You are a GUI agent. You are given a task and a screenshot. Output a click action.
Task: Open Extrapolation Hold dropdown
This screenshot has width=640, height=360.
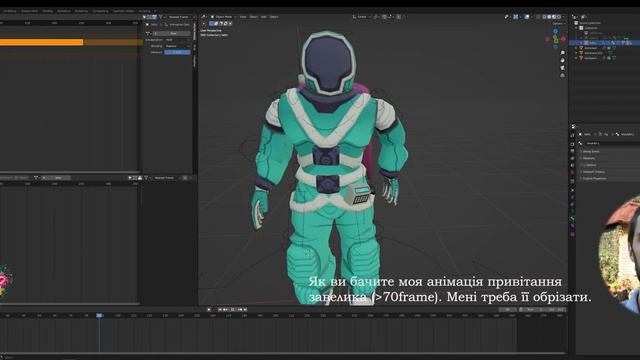[x=178, y=40]
